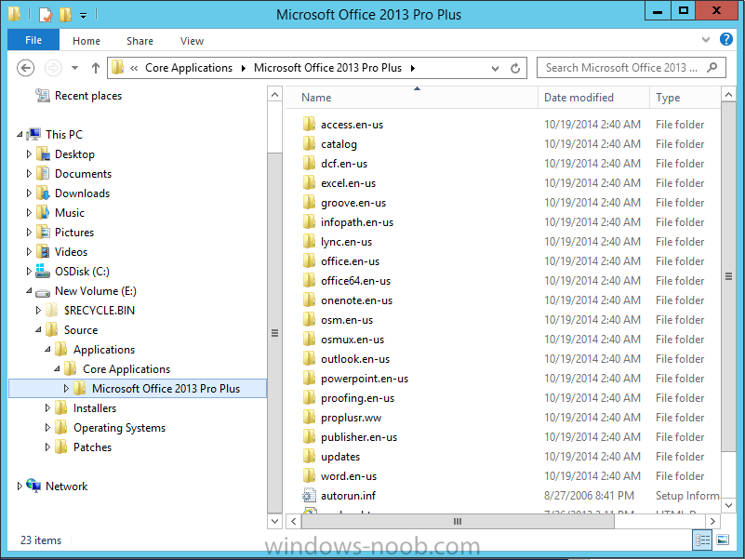Click file list horizontal scrollbar thumb

pyautogui.click(x=458, y=522)
